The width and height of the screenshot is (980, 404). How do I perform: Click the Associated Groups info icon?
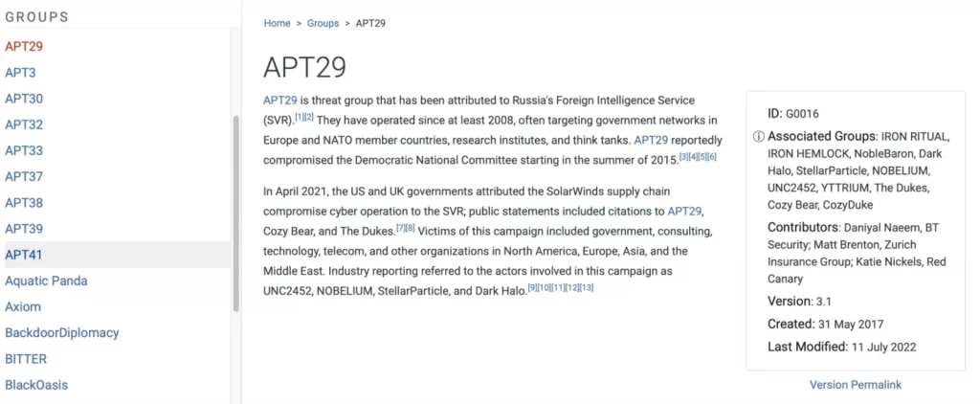pyautogui.click(x=759, y=137)
